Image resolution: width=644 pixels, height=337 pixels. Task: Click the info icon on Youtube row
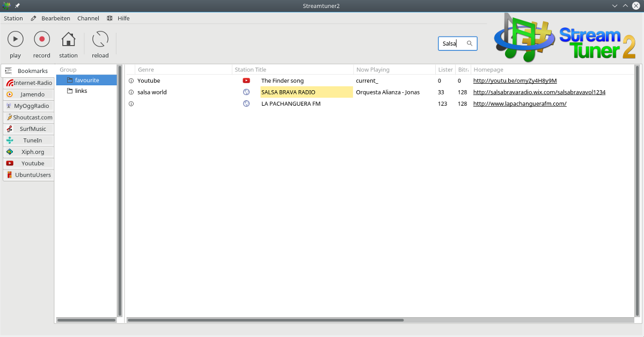click(131, 80)
